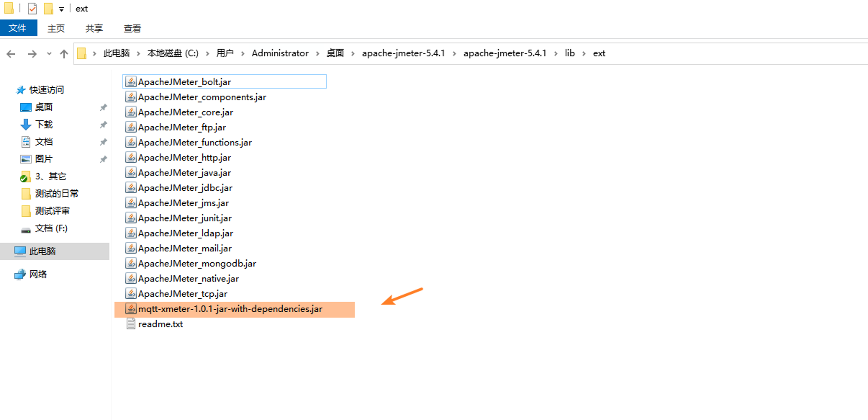Open the 测试评审 folder in sidebar
This screenshot has width=868, height=420.
46,211
